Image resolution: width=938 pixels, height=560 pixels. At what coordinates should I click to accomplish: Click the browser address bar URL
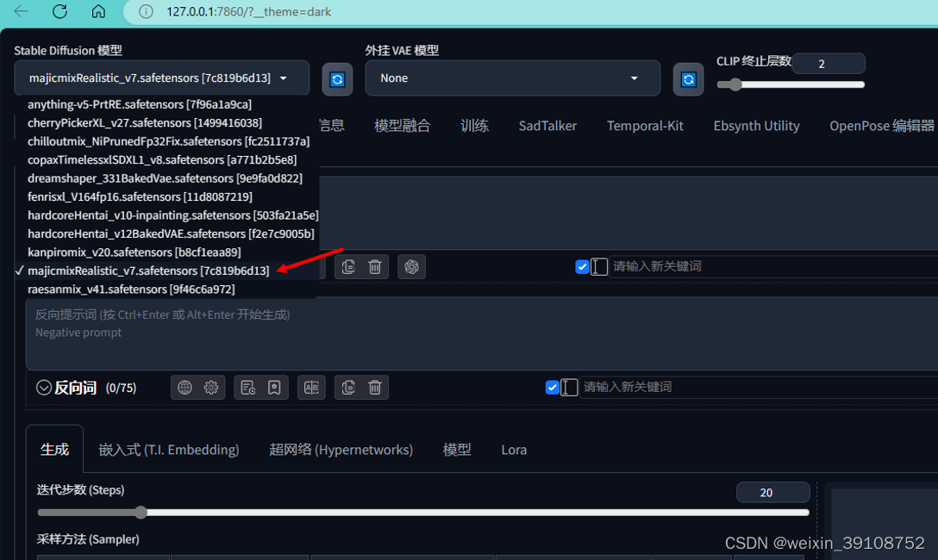pos(249,12)
